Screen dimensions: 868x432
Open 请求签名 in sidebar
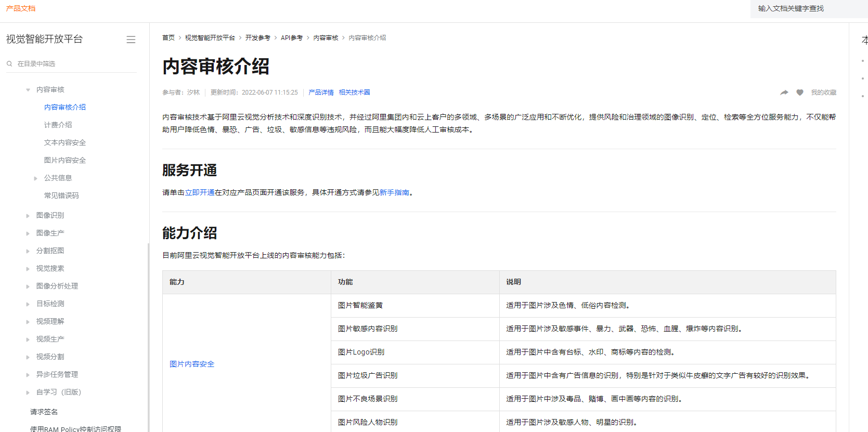tap(44, 412)
